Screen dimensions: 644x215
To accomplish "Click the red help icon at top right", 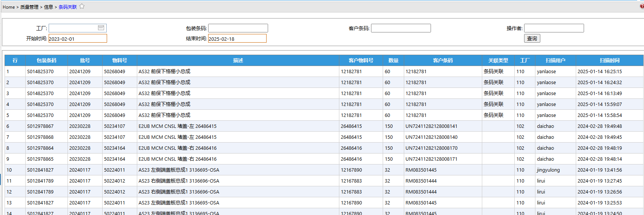I will click(x=642, y=6).
